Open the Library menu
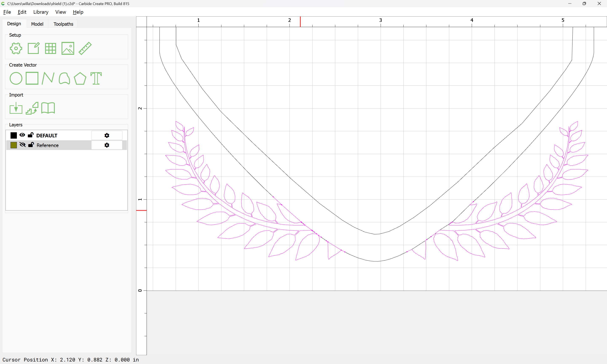This screenshot has height=364, width=607. pyautogui.click(x=41, y=12)
